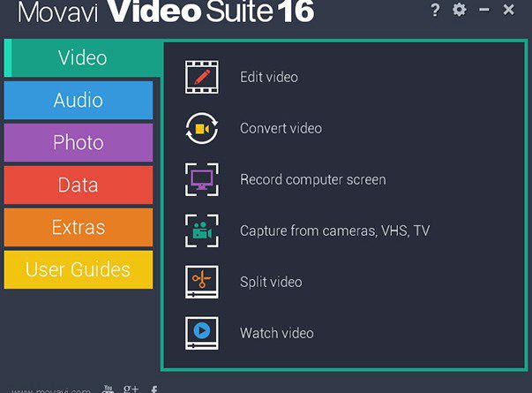Click the Convert video circular arrows icon

202,128
